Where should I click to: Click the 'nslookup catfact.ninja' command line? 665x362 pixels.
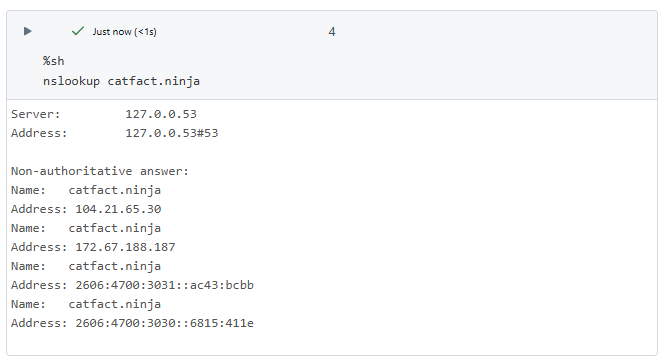coord(121,81)
